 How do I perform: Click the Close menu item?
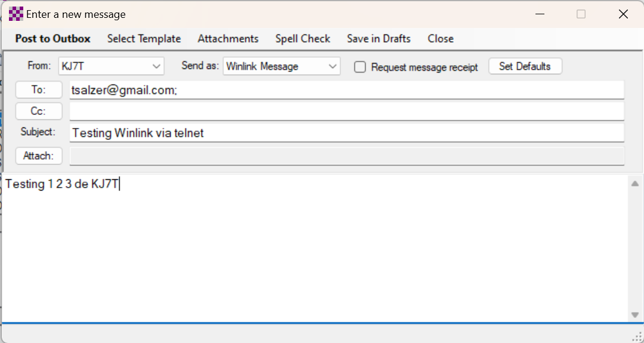click(440, 39)
